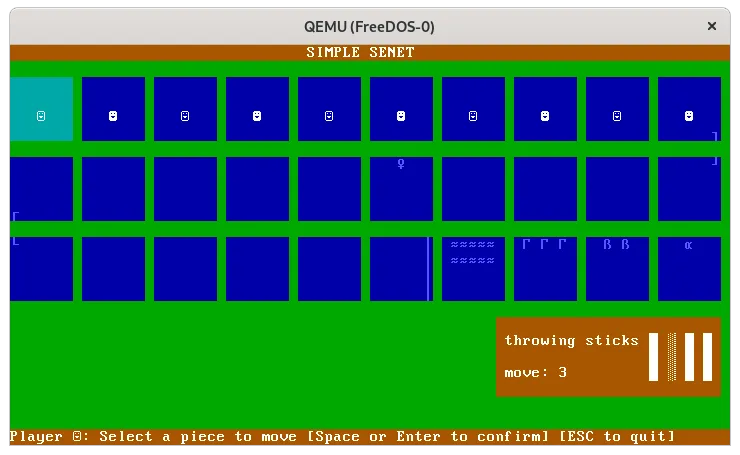Select the outline smiley piece on ninth top-row square
The height and width of the screenshot is (455, 740).
coord(617,116)
